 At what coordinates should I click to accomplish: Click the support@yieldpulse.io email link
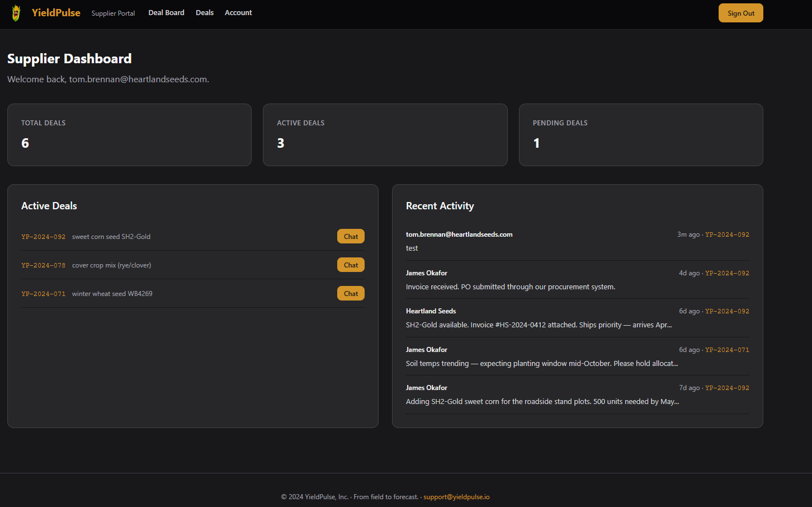pyautogui.click(x=456, y=497)
